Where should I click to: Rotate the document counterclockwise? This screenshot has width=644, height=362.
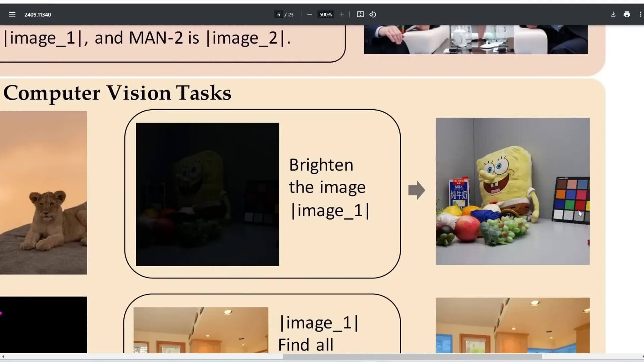(x=373, y=14)
